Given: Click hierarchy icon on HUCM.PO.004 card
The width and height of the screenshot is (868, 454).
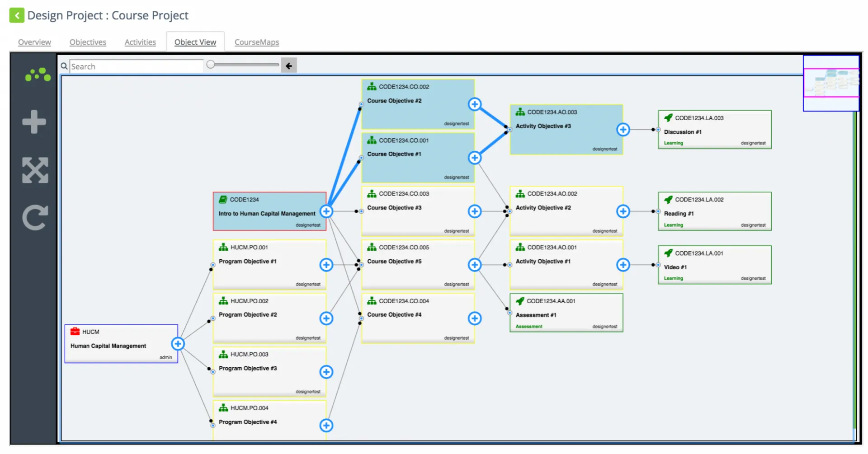Looking at the screenshot, I should pyautogui.click(x=223, y=408).
